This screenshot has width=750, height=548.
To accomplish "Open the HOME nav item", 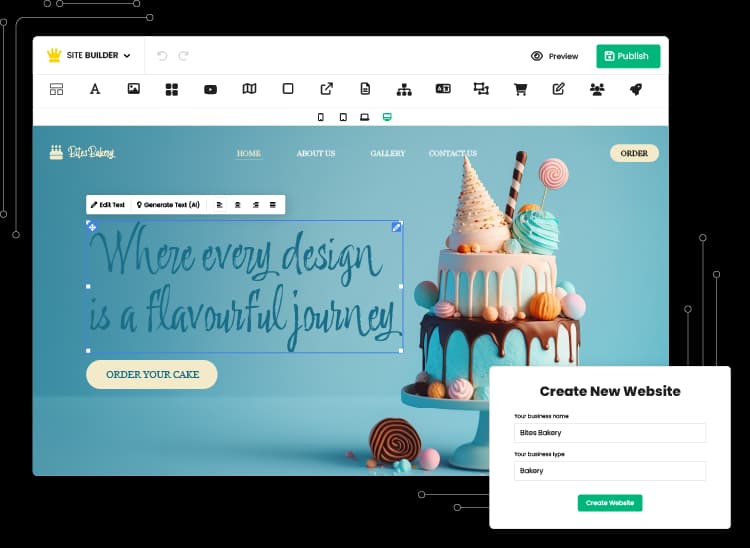I will [249, 153].
